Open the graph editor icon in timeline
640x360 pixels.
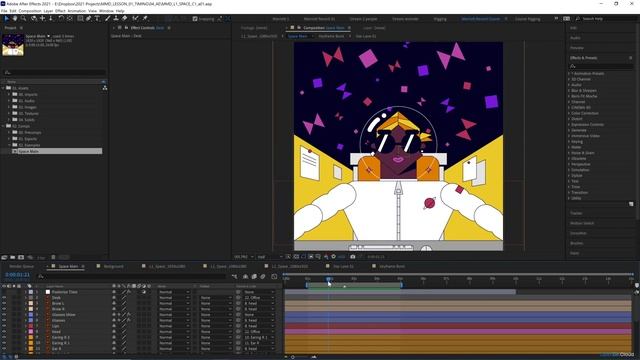pyautogui.click(x=274, y=277)
